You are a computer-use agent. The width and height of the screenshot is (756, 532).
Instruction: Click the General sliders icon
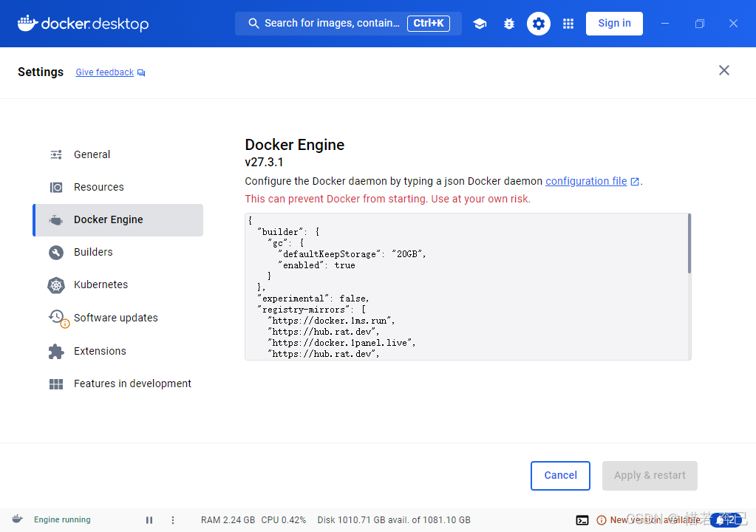56,154
